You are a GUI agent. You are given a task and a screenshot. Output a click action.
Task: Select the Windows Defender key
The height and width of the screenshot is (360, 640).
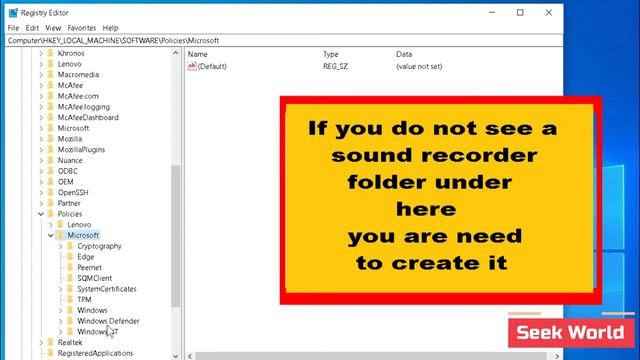[108, 321]
